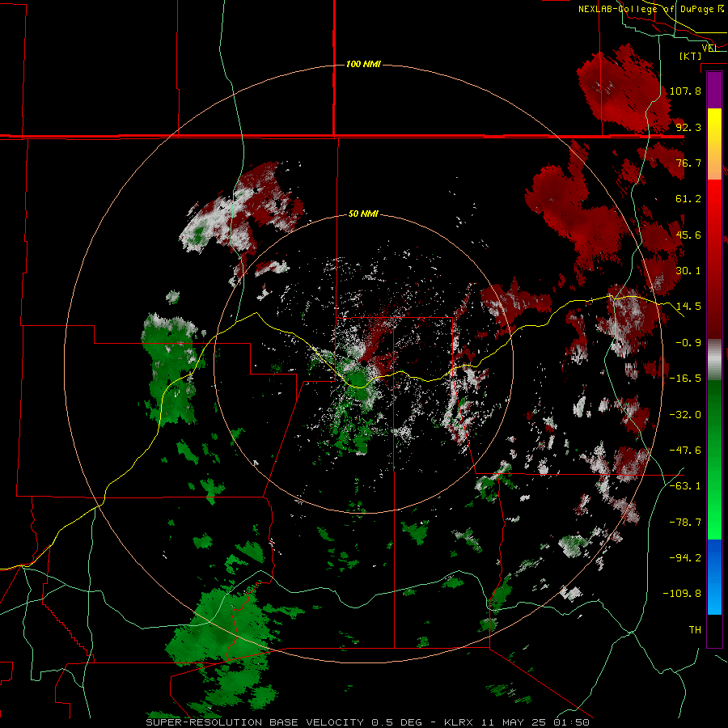
Task: Click the gray near-zero segment of color bar
Action: 714,360
